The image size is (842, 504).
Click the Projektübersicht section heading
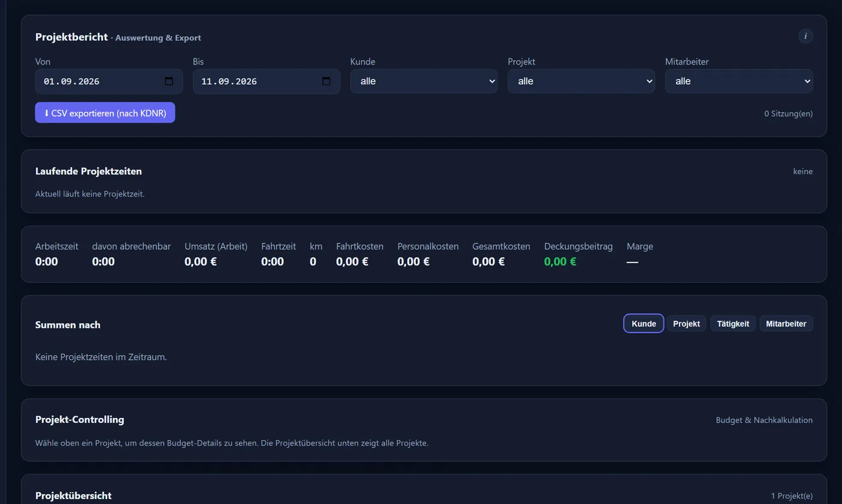point(73,496)
